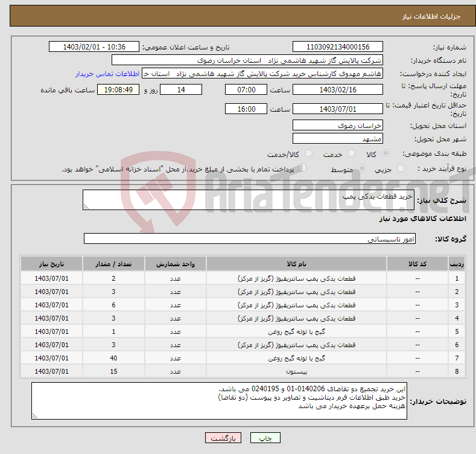
Task: Click گیج یا لوله گیج روغن in row 7
Action: [x=296, y=358]
